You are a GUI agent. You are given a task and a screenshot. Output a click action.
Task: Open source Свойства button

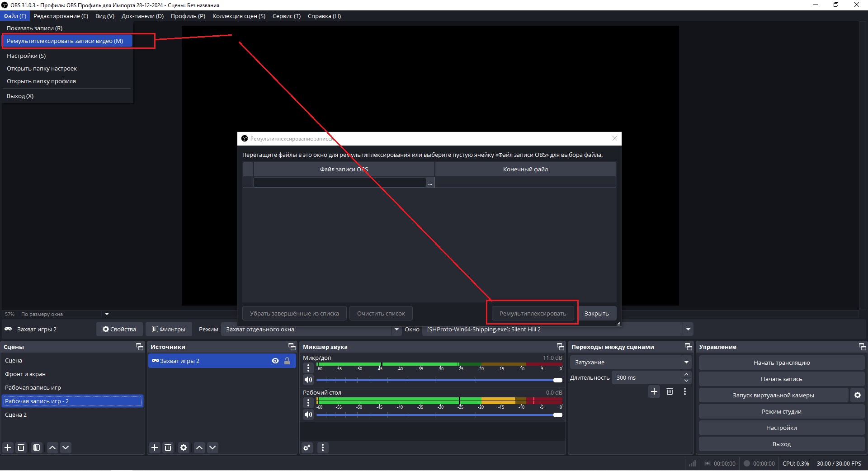click(119, 329)
